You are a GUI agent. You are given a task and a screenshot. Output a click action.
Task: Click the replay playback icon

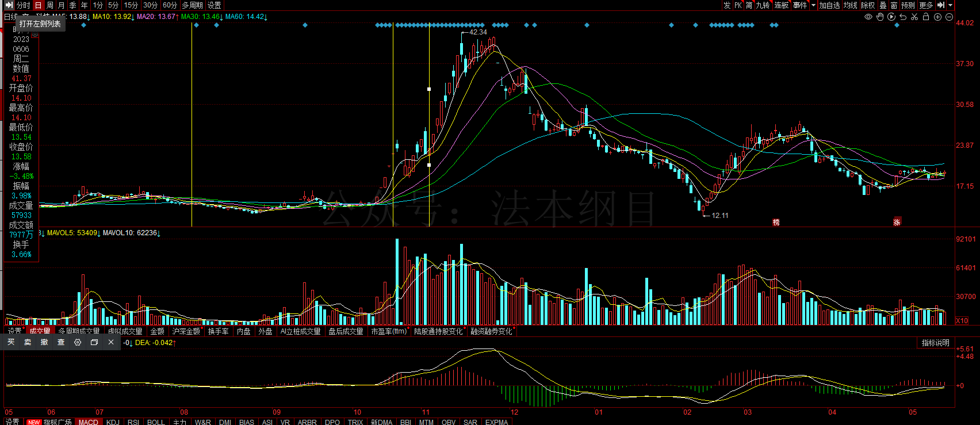[x=891, y=17]
